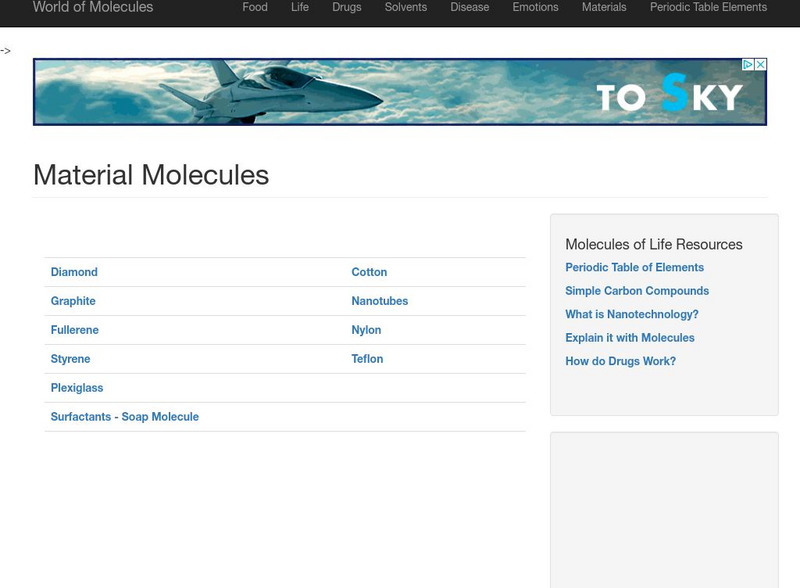Open the Drugs menu item
800x588 pixels.
click(x=347, y=8)
